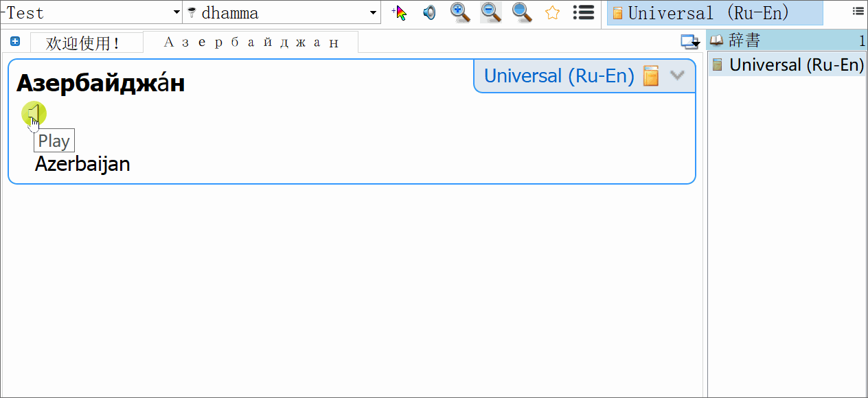Reset zoom with the plain magnifier
Image resolution: width=868 pixels, height=398 pixels.
pyautogui.click(x=522, y=12)
